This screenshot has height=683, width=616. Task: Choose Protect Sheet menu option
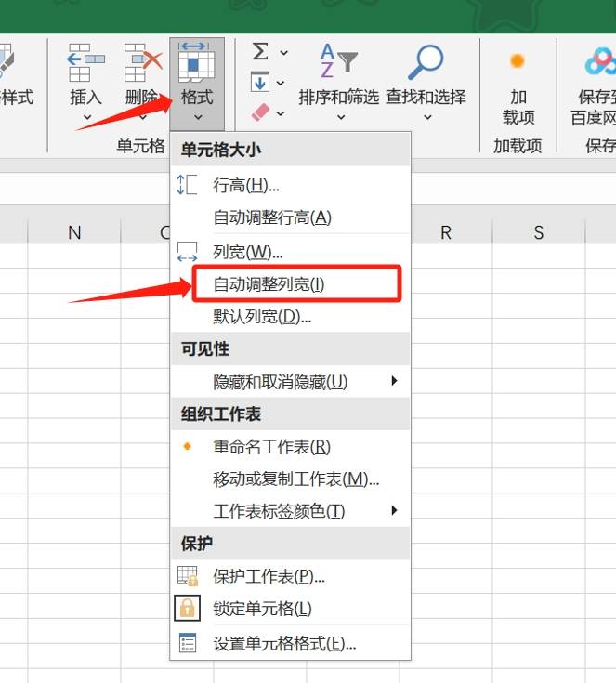coord(269,576)
